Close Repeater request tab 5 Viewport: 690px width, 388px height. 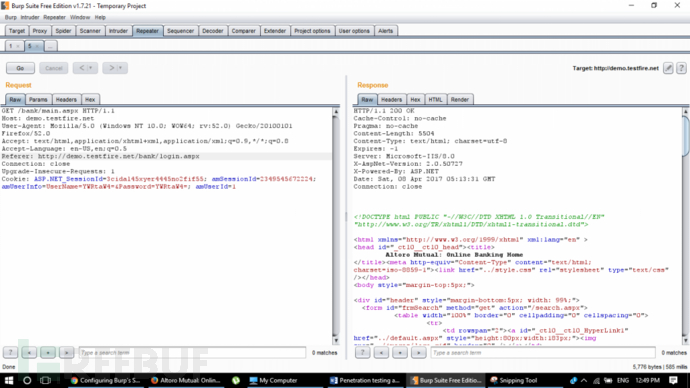pos(37,46)
